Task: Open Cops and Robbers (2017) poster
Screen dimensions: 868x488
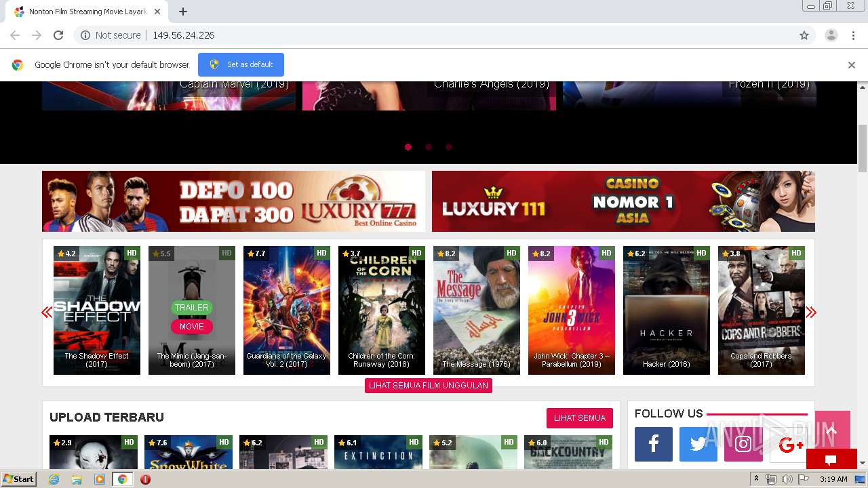Action: click(x=762, y=310)
